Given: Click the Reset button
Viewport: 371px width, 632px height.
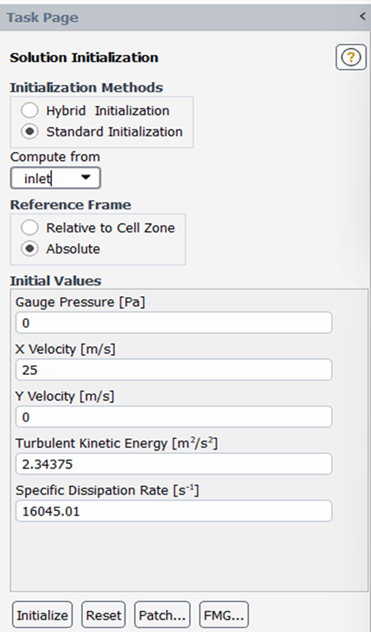Looking at the screenshot, I should [x=104, y=615].
